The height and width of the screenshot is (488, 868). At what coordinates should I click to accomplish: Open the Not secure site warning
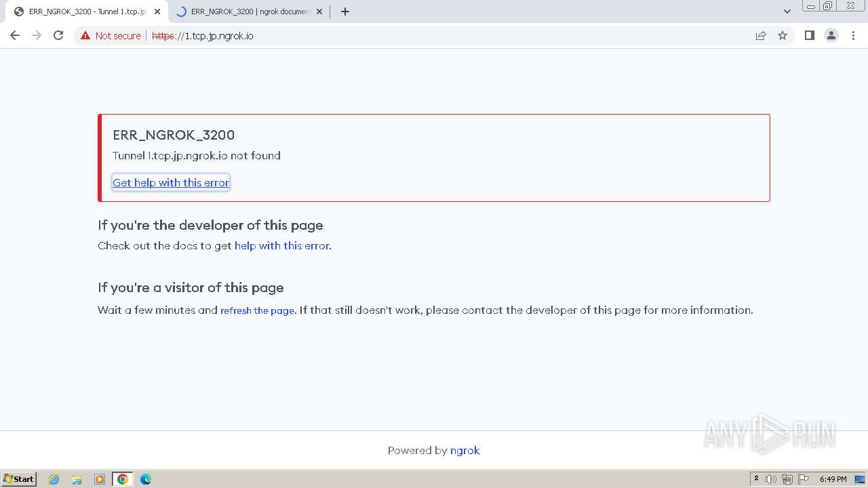[x=111, y=36]
